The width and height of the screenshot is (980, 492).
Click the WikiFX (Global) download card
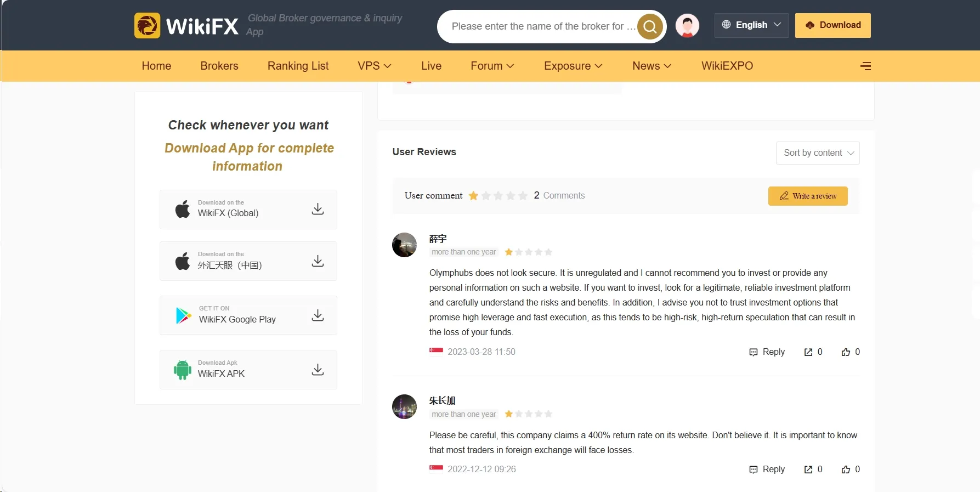[248, 210]
